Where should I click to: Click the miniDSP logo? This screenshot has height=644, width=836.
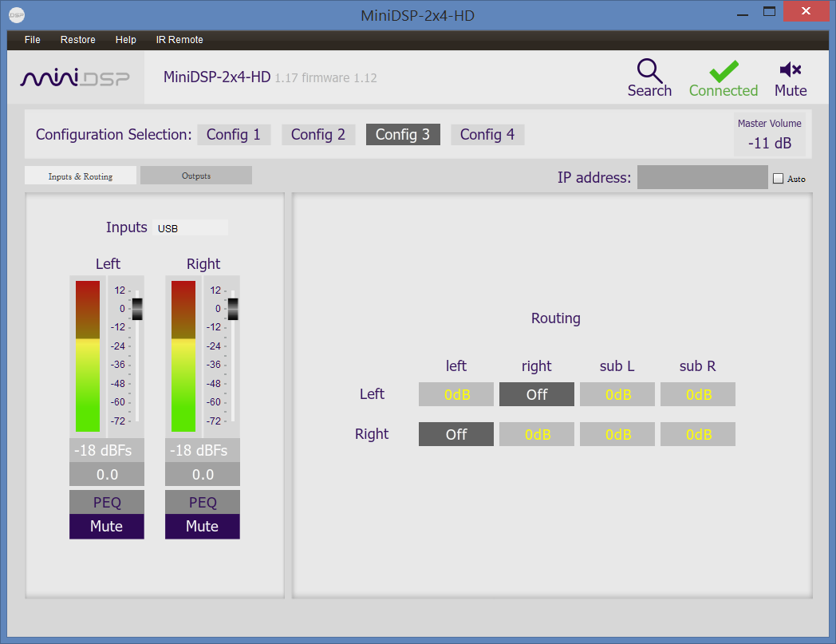[75, 78]
